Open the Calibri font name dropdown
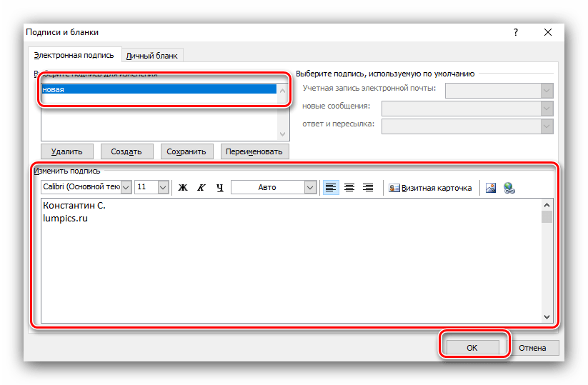This screenshot has width=588, height=385. point(126,187)
